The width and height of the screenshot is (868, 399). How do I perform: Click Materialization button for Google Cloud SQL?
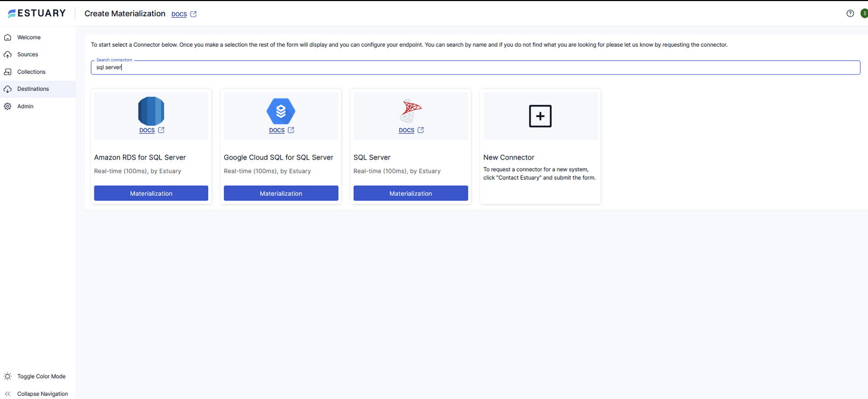[281, 193]
